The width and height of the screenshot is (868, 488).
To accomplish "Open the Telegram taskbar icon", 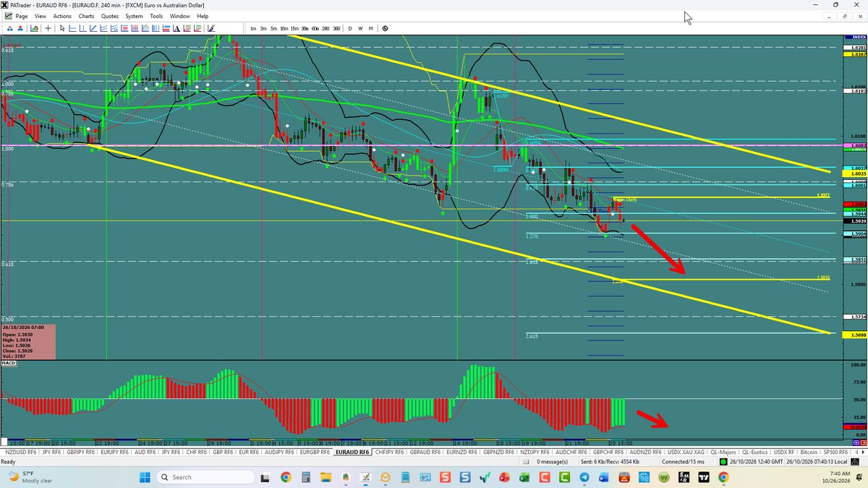I will click(x=584, y=477).
